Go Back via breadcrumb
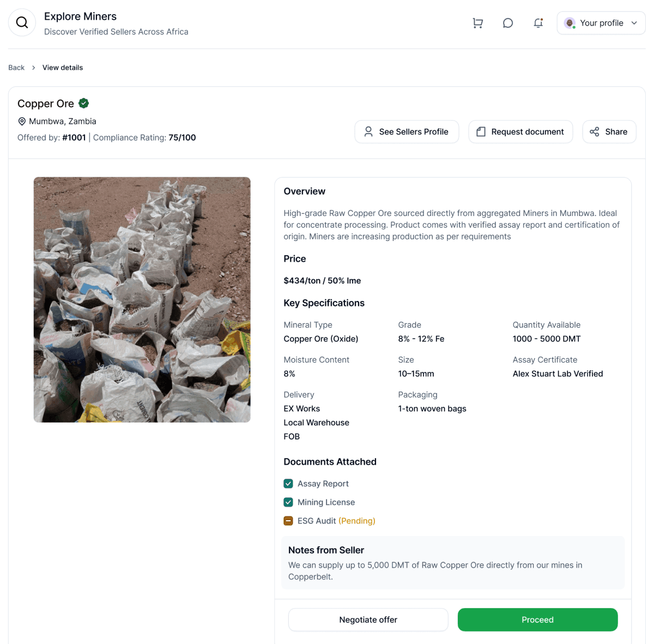The height and width of the screenshot is (644, 654). pos(16,68)
